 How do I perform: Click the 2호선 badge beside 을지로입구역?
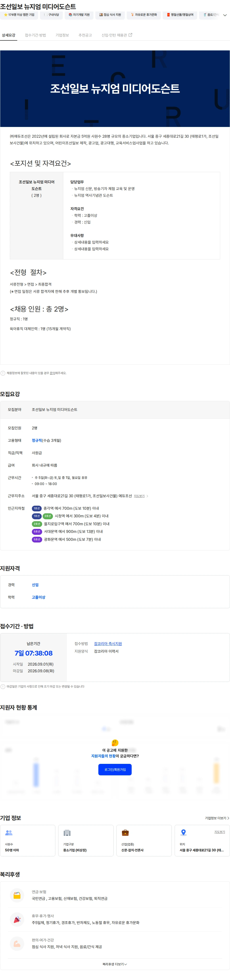37,524
